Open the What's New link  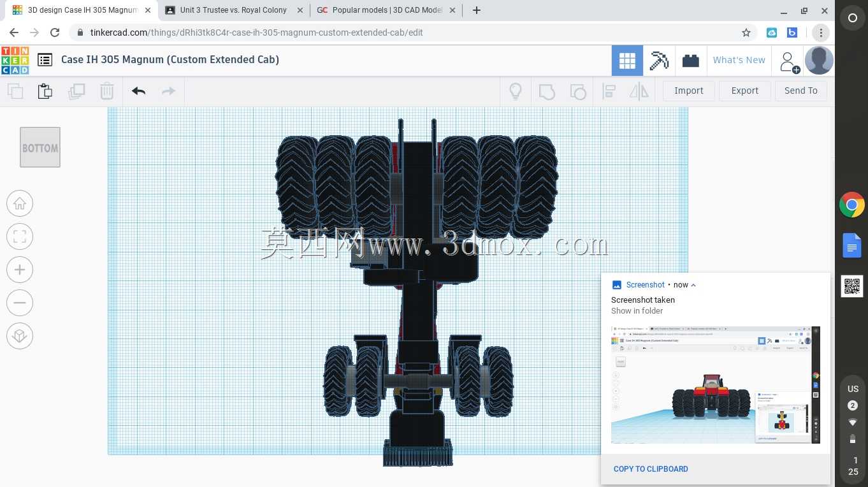pos(739,60)
